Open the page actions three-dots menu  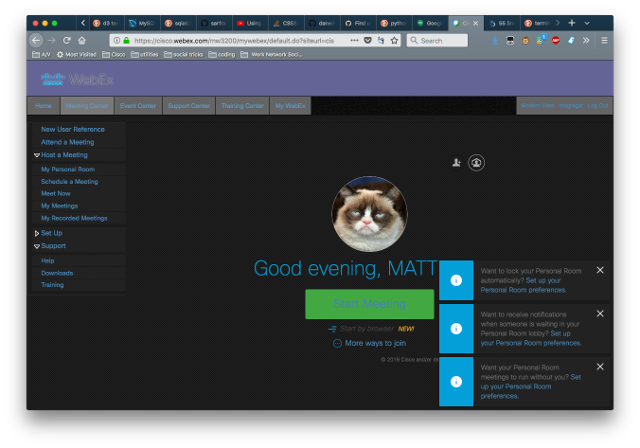click(354, 40)
